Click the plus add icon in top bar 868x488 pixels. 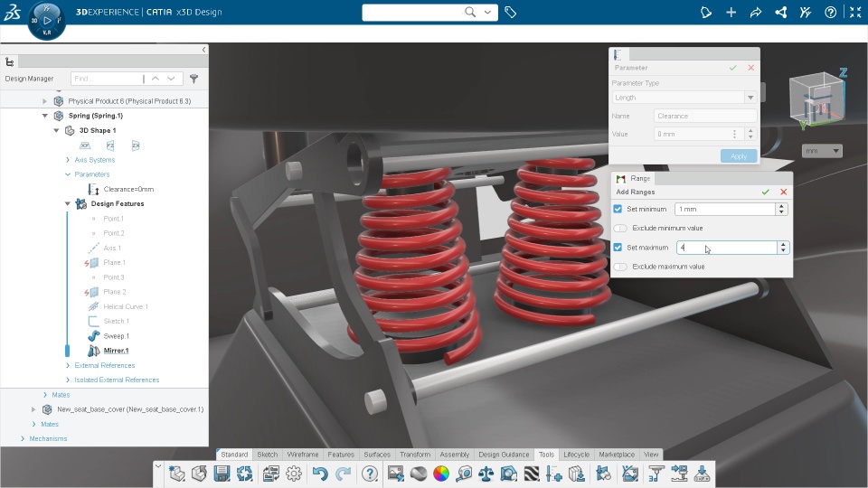731,12
